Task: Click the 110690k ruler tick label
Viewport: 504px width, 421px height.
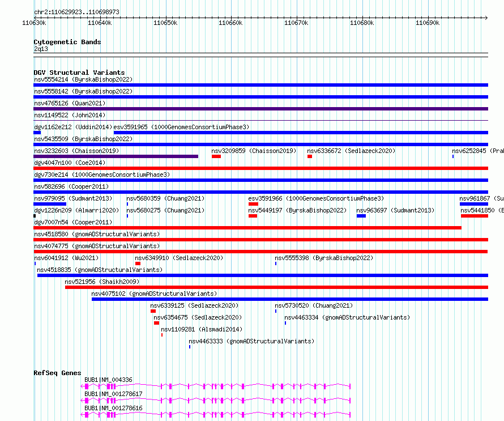Action: [428, 23]
